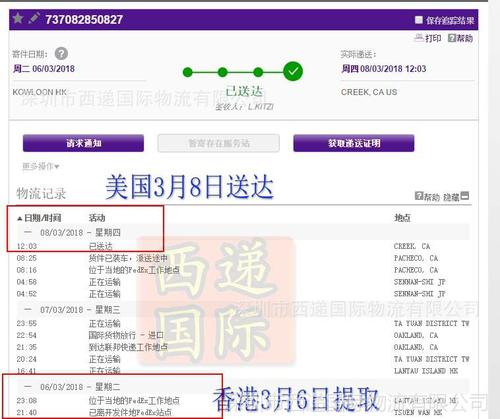Collapse the 06/03/2018 星期二 date group
Viewport: 500px width, 419px height.
coord(28,387)
